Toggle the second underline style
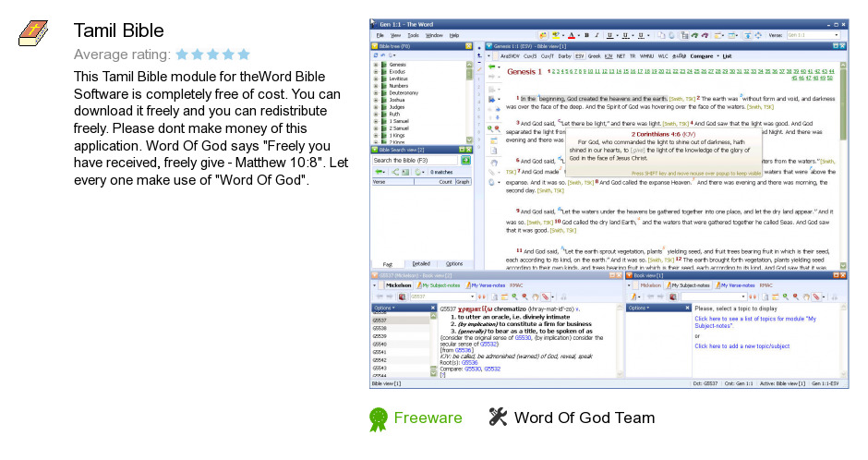The width and height of the screenshot is (868, 460). coord(625,35)
